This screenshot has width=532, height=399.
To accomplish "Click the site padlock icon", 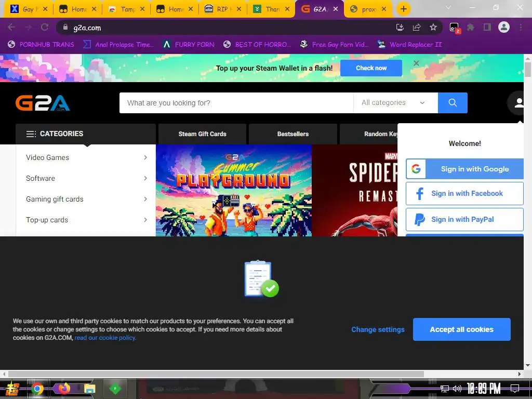I will coord(65,27).
